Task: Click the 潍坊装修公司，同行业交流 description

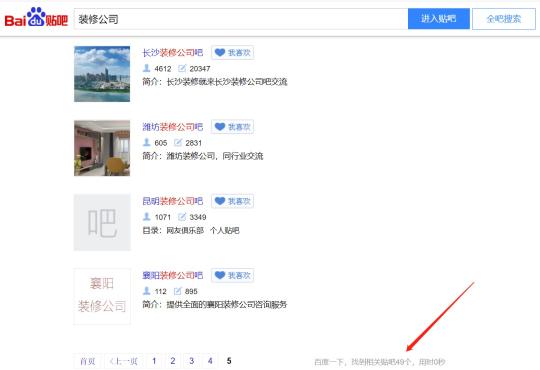Action: (215, 156)
